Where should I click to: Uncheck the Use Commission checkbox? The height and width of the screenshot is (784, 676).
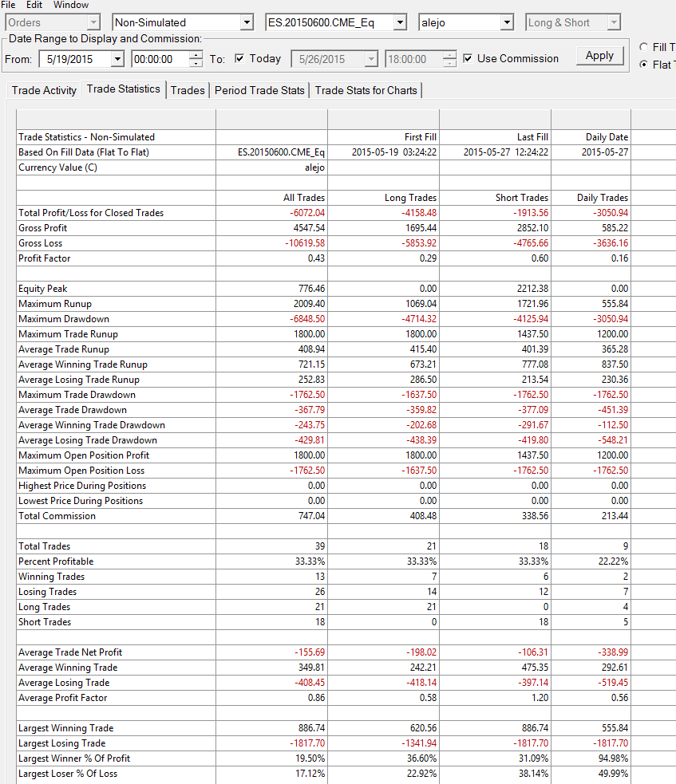click(x=468, y=58)
